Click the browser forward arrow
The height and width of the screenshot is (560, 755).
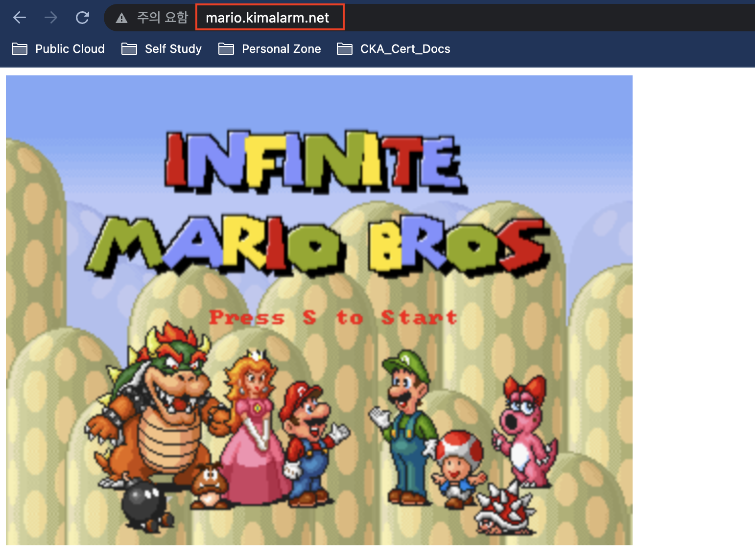pos(51,18)
